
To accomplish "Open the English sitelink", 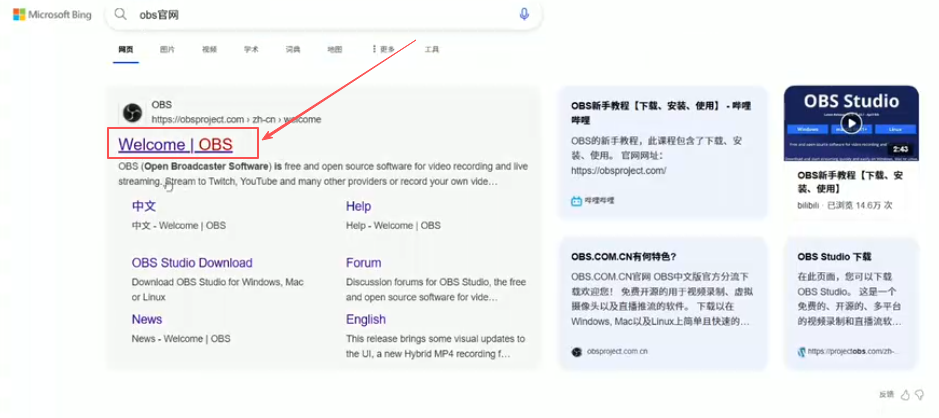I will 366,319.
